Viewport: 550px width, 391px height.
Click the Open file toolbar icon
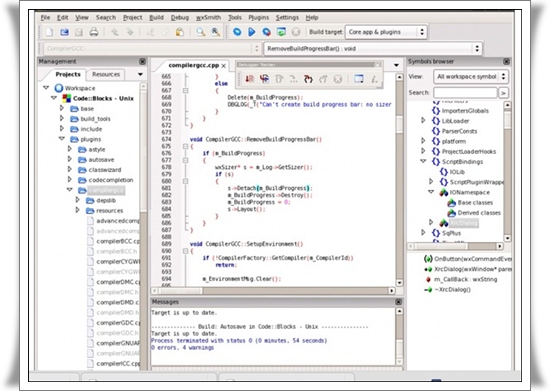tap(64, 32)
